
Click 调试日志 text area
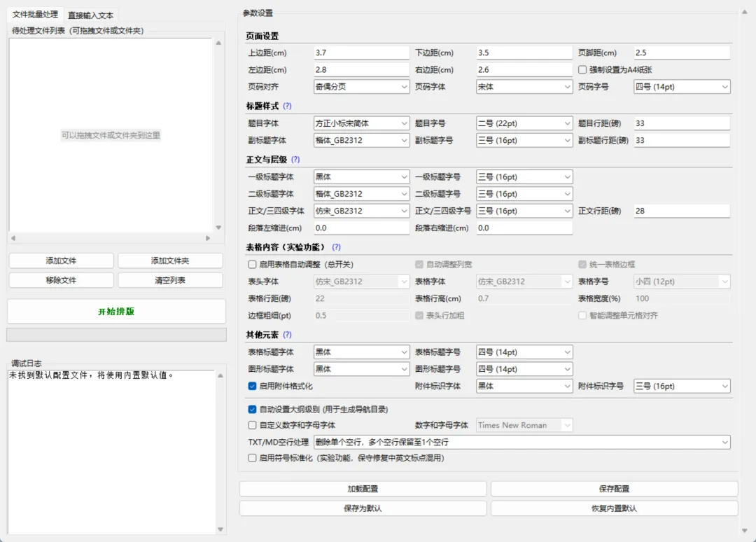[111, 452]
